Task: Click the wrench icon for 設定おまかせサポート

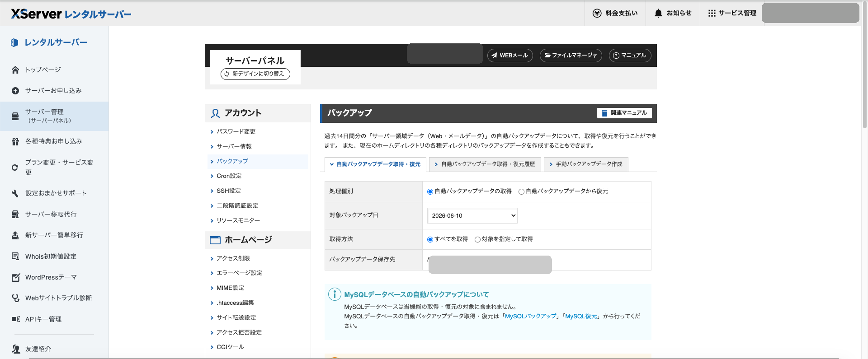Action: (x=15, y=193)
